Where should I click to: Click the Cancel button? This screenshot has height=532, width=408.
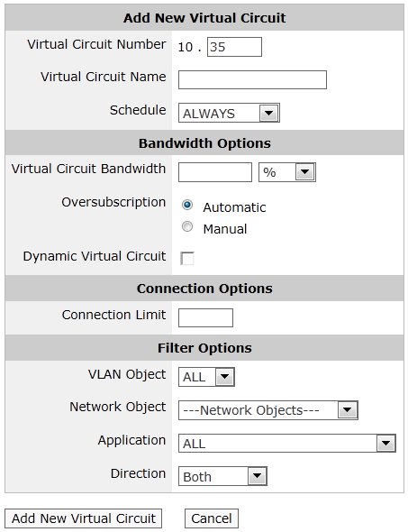(x=212, y=518)
